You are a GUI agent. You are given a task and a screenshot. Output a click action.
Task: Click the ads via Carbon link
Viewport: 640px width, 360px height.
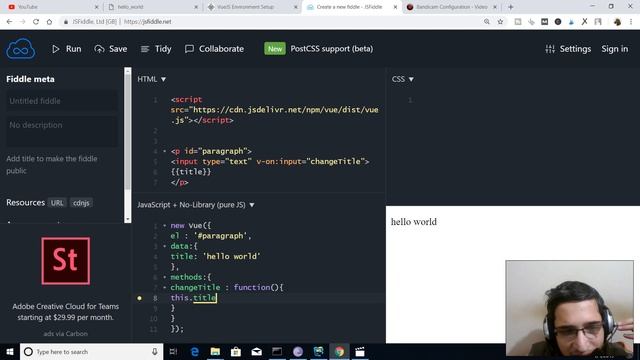[66, 333]
